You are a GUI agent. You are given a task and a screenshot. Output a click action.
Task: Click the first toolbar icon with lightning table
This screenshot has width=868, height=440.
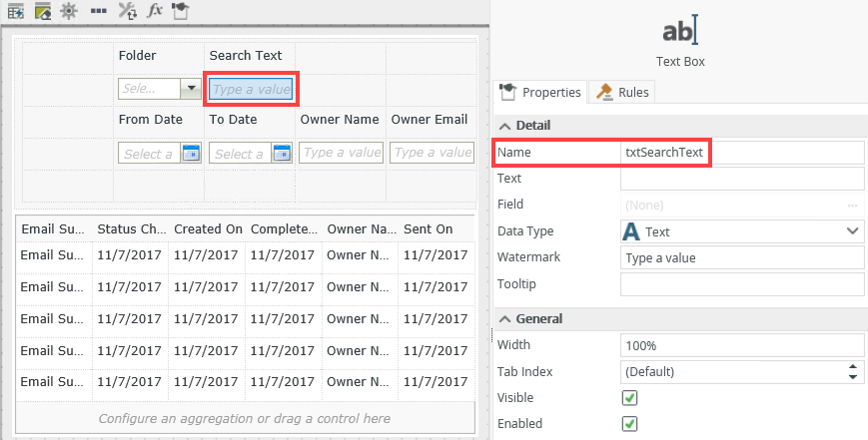(x=16, y=11)
